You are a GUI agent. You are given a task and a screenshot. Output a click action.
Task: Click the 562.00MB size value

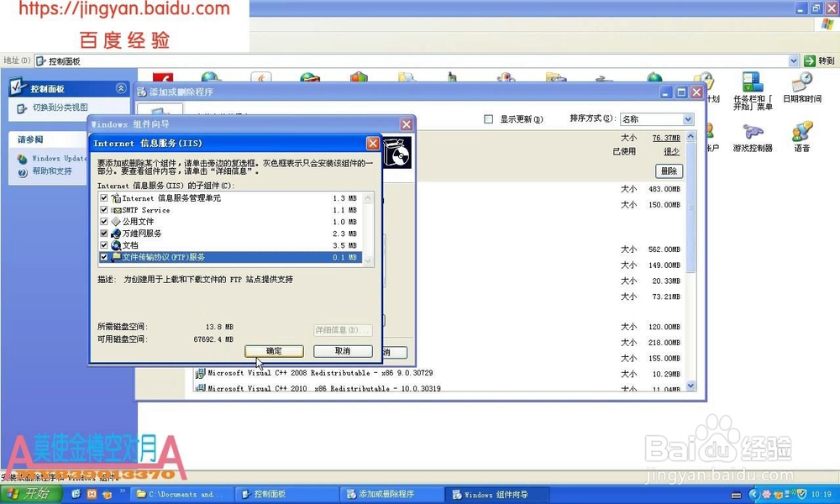(664, 249)
